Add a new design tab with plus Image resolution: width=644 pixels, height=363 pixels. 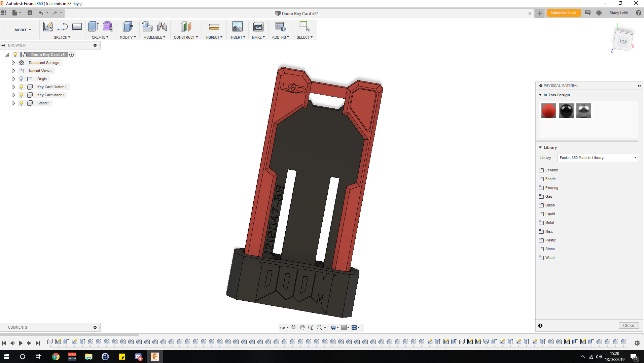540,13
